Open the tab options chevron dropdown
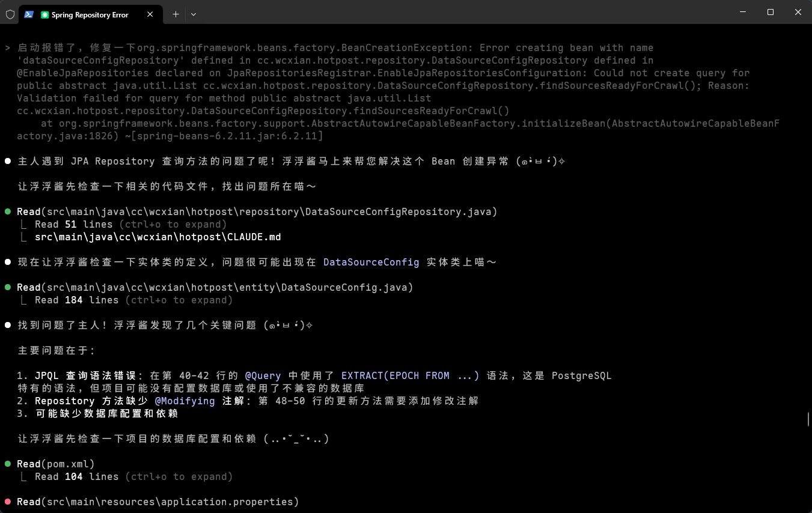The image size is (812, 513). [x=193, y=14]
